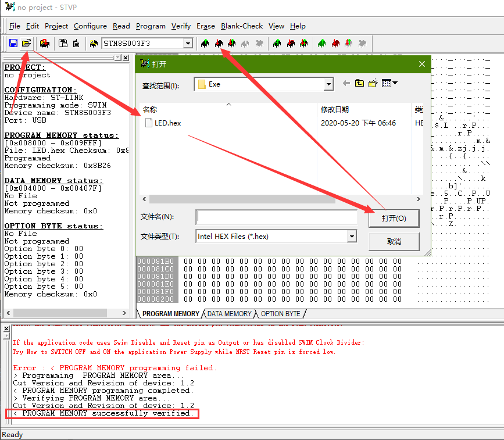
Task: Open the Read menu
Action: 121,26
